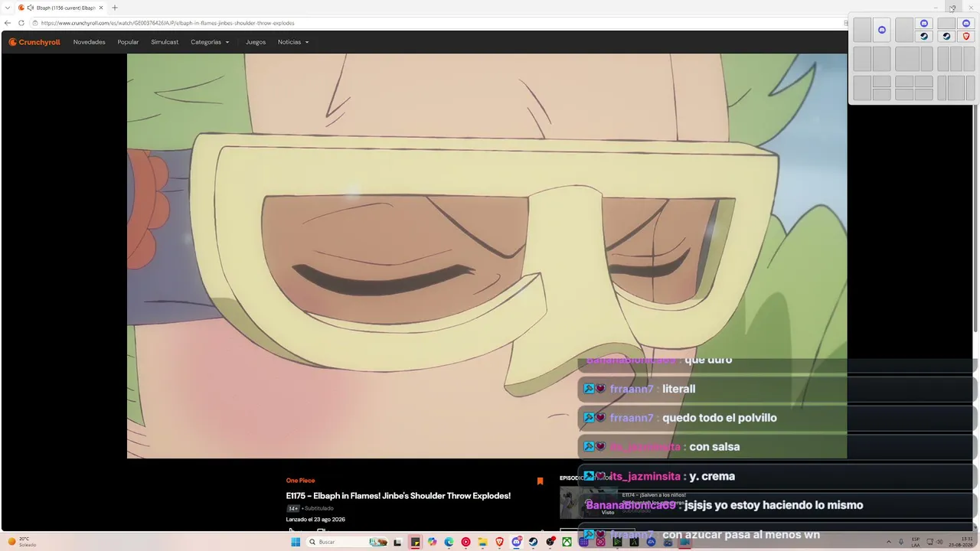Open the Simulcast menu item
The height and width of the screenshot is (551, 980).
(x=165, y=42)
